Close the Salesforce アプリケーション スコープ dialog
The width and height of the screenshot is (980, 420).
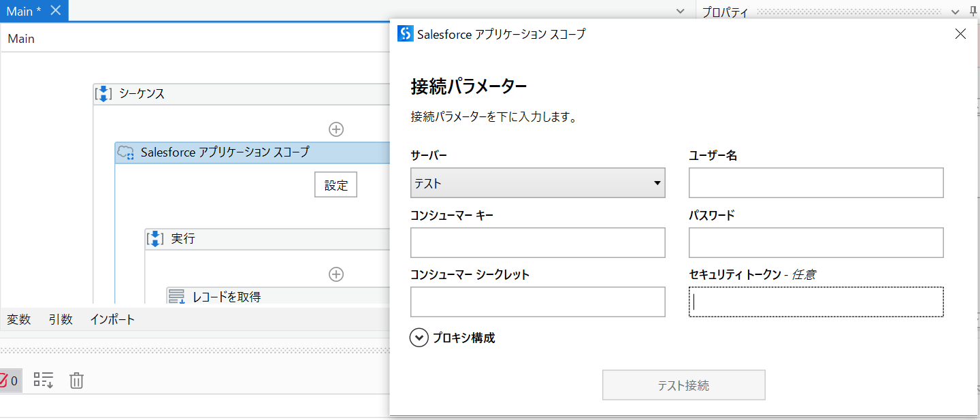click(x=960, y=34)
